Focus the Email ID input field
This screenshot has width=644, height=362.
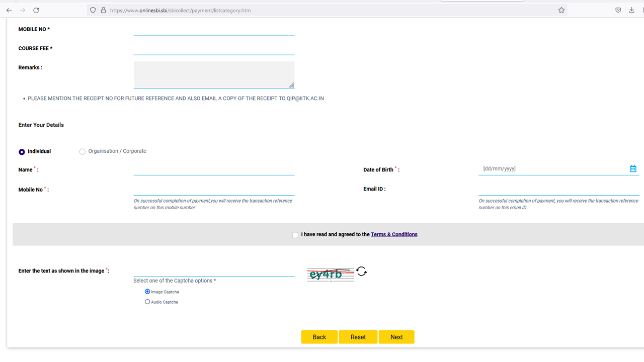[x=558, y=190]
